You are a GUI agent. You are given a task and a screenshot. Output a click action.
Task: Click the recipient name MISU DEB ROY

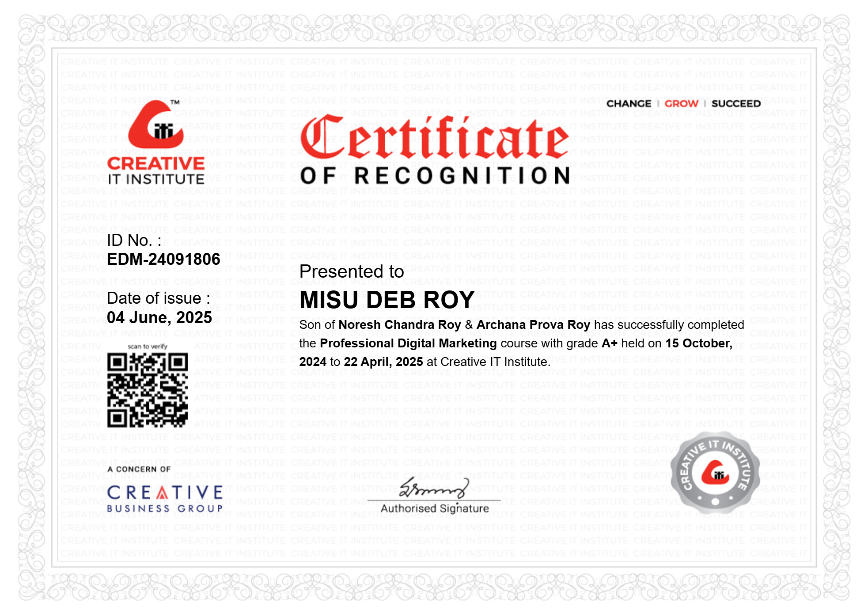(387, 300)
